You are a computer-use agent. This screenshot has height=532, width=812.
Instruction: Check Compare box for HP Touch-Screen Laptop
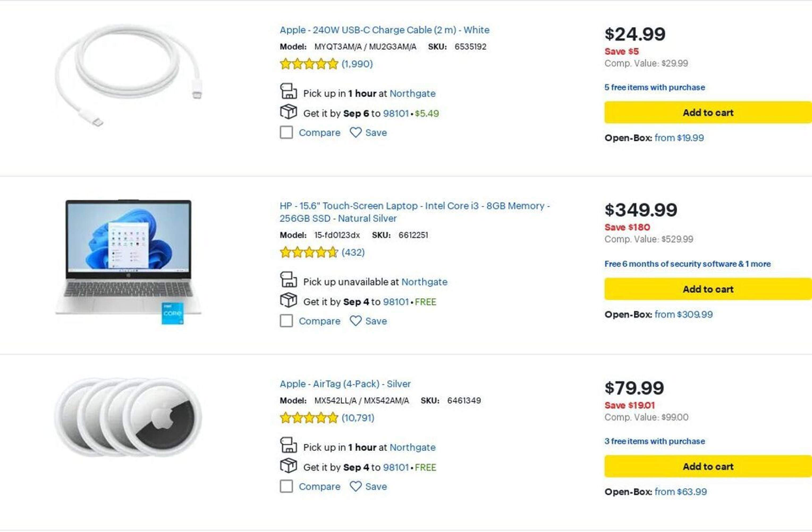(x=286, y=321)
